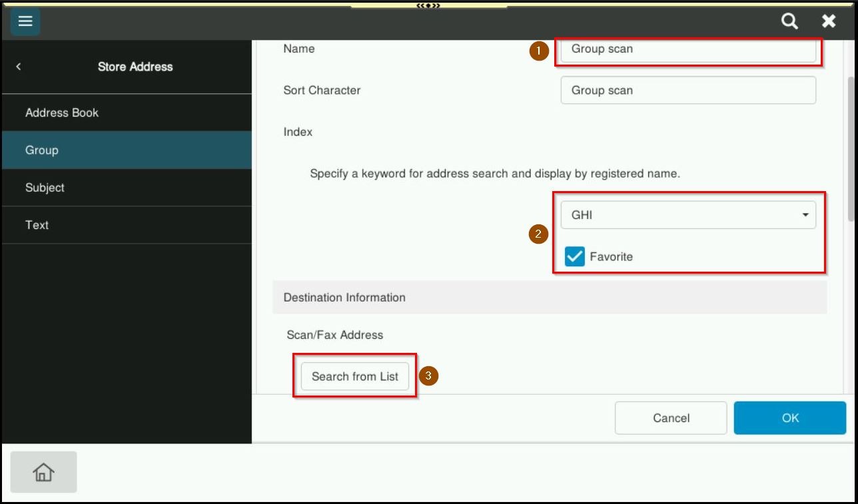This screenshot has width=858, height=504.
Task: Click the Name input field
Action: 688,49
